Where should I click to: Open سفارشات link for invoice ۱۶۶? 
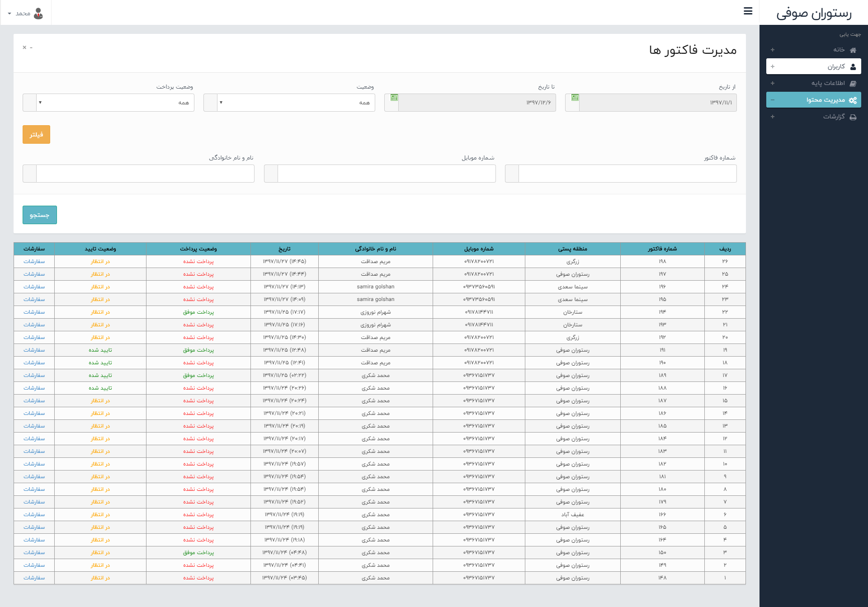point(34,514)
